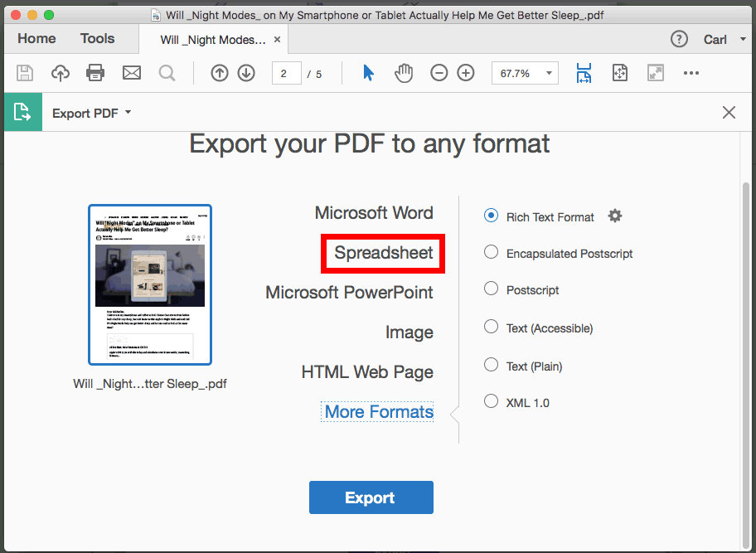Open the Help question mark icon
Screen dimensions: 756x553
[679, 39]
